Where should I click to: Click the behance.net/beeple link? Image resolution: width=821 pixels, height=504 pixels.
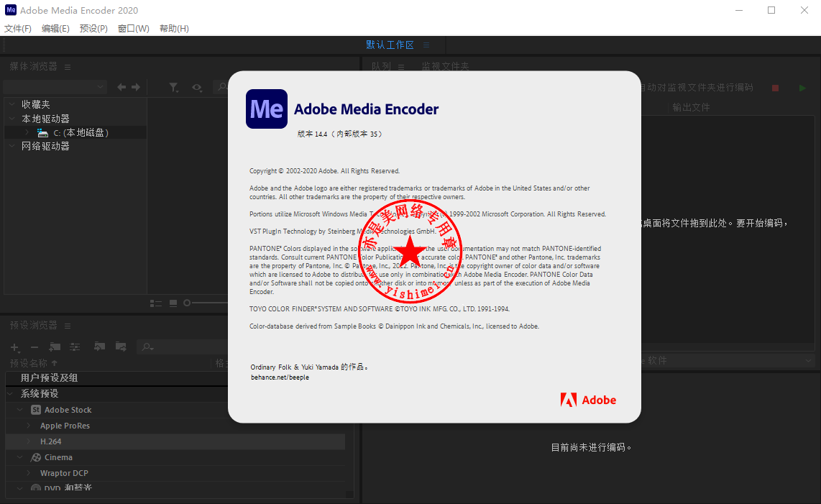click(280, 377)
